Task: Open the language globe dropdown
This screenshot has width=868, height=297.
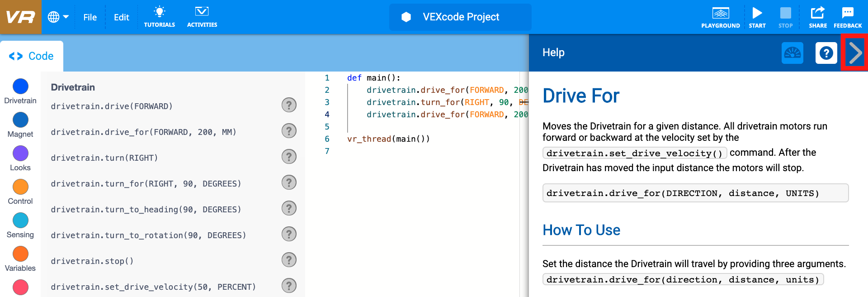Action: 58,17
